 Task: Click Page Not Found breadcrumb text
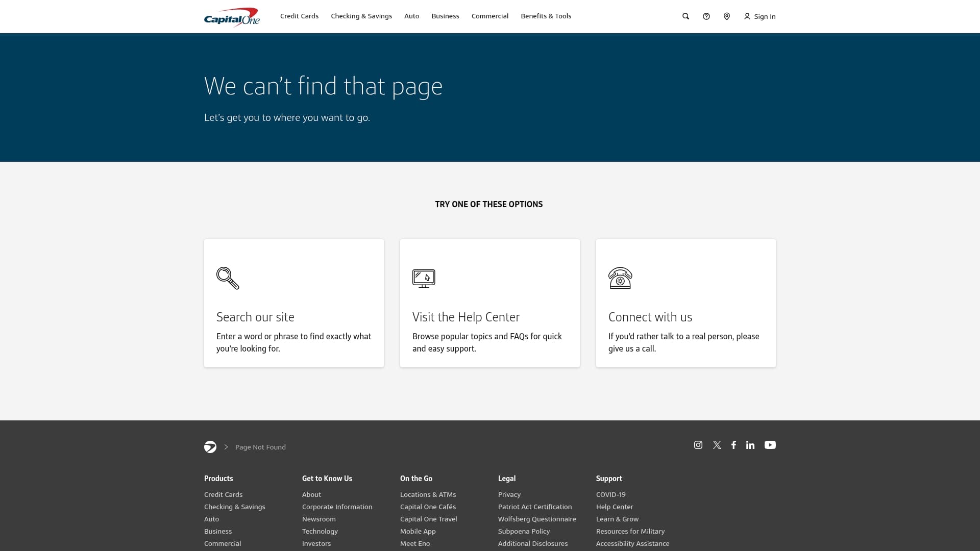[260, 447]
